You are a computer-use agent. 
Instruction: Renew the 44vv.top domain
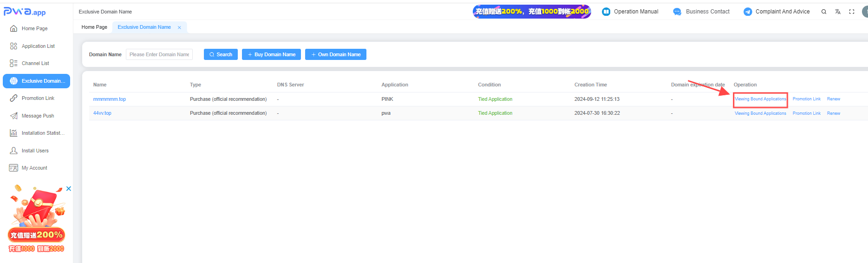tap(833, 113)
